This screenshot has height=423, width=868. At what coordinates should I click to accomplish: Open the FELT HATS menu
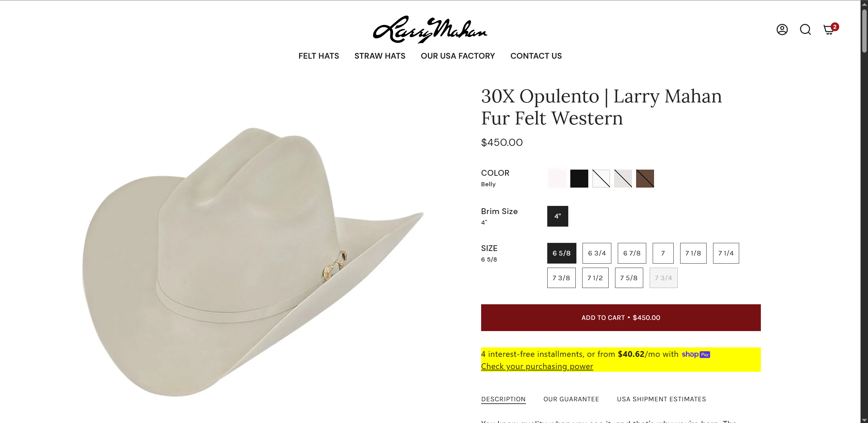pyautogui.click(x=318, y=56)
